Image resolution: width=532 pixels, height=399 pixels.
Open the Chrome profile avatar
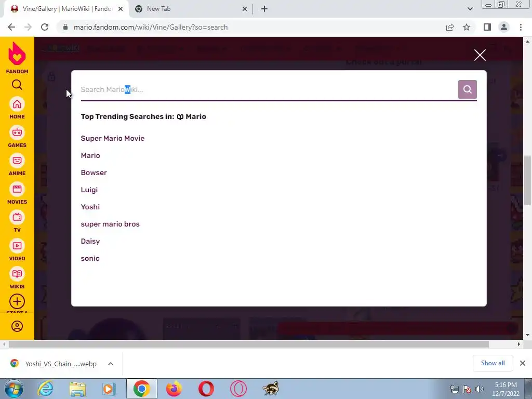point(504,27)
